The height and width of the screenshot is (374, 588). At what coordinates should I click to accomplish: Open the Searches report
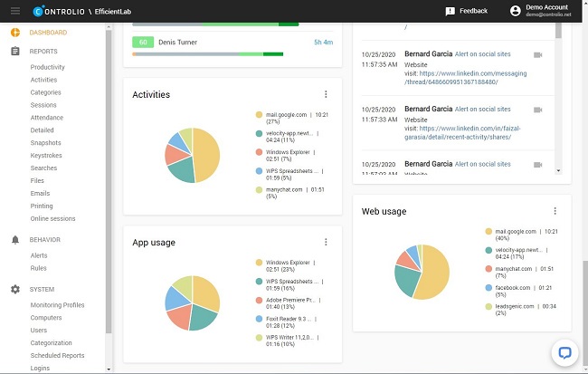pos(44,168)
